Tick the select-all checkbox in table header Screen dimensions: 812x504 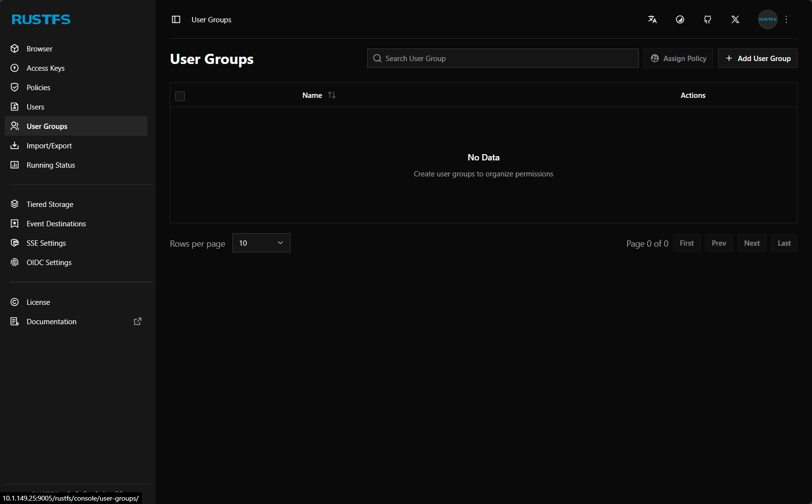pos(180,96)
